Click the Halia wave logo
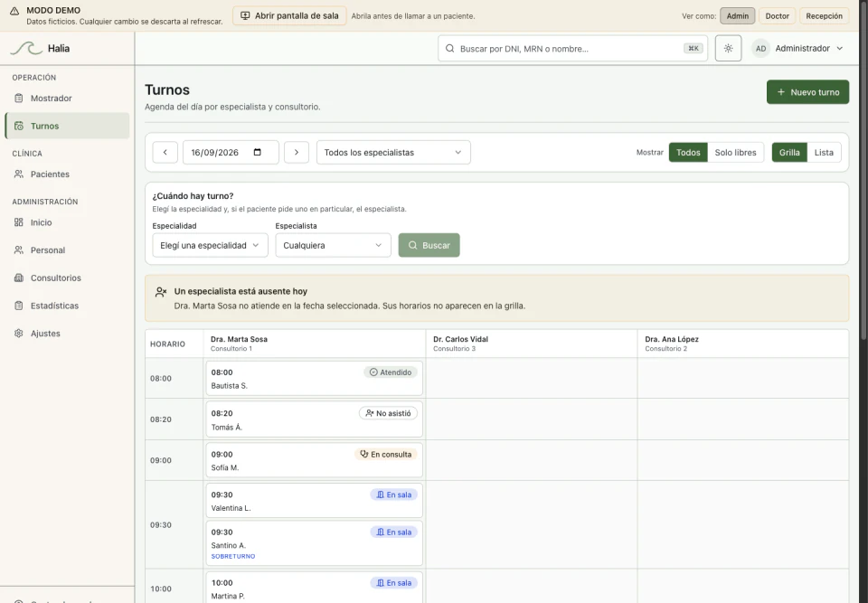The height and width of the screenshot is (603, 868). [26, 48]
